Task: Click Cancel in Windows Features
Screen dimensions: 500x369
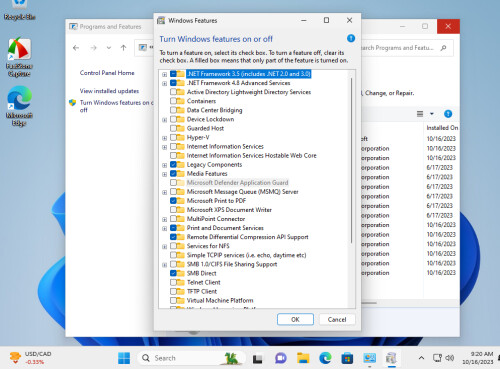Action: click(x=337, y=319)
